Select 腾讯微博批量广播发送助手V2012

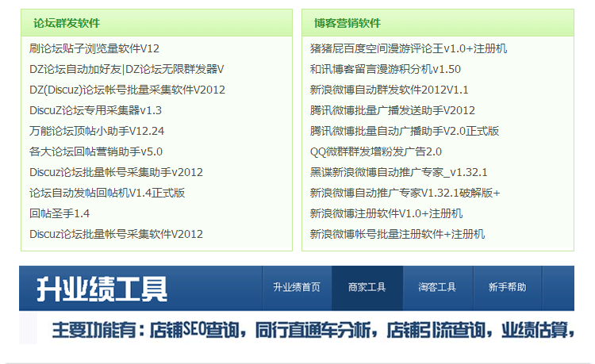[392, 110]
